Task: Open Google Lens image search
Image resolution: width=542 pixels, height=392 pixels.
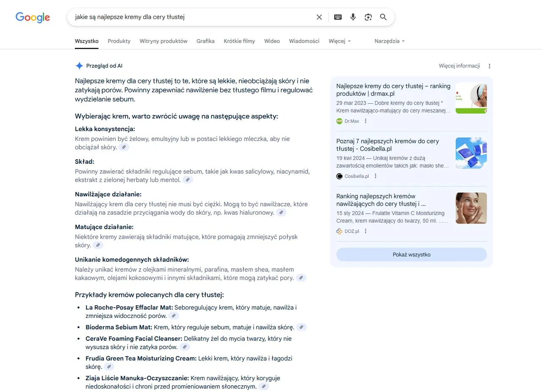Action: [x=368, y=17]
